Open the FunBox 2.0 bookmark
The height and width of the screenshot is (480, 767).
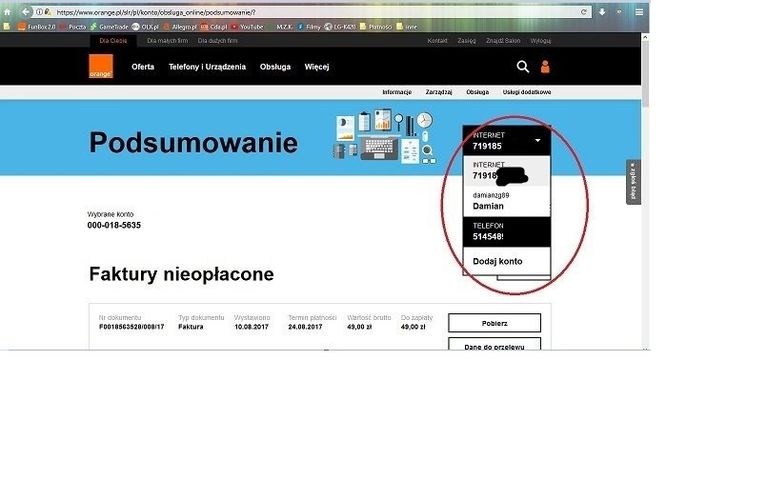click(x=37, y=26)
